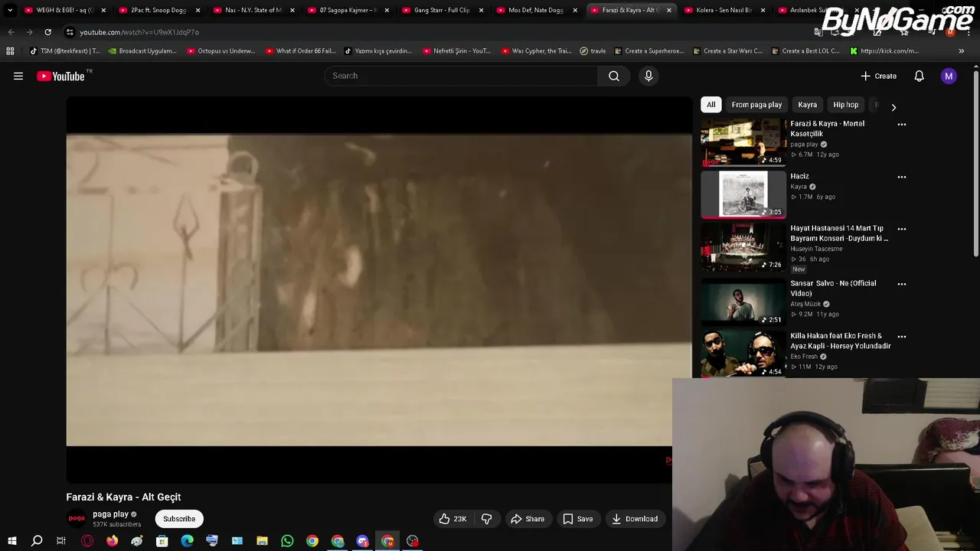Screen dimensions: 980x551
Task: Click the page vertical scrollbar
Action: coord(975,165)
